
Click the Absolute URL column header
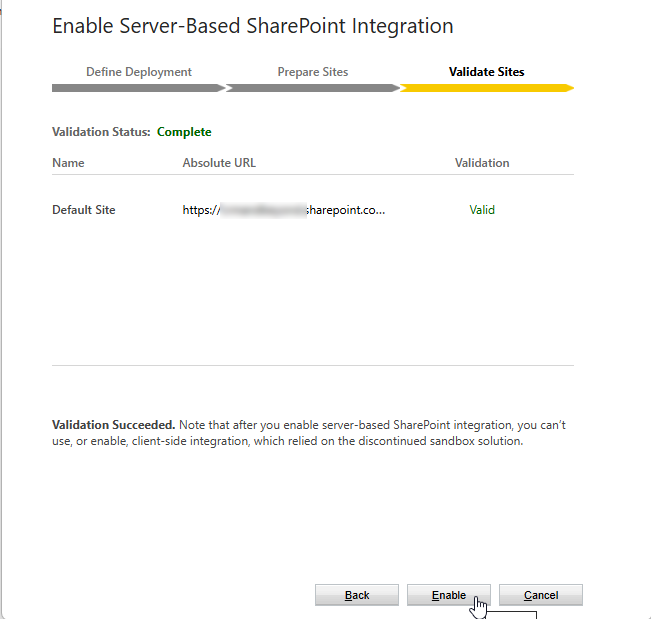coord(219,163)
